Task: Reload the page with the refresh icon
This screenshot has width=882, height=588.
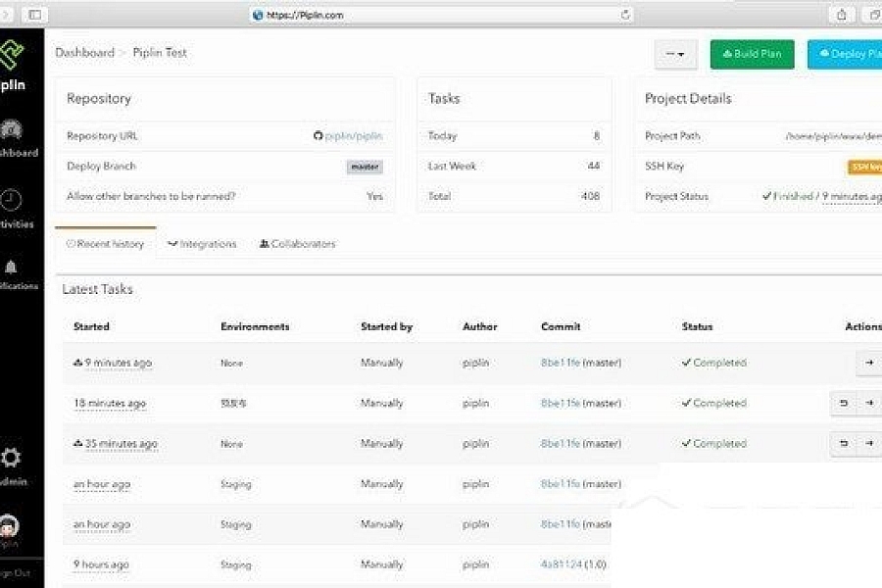Action: tap(625, 15)
